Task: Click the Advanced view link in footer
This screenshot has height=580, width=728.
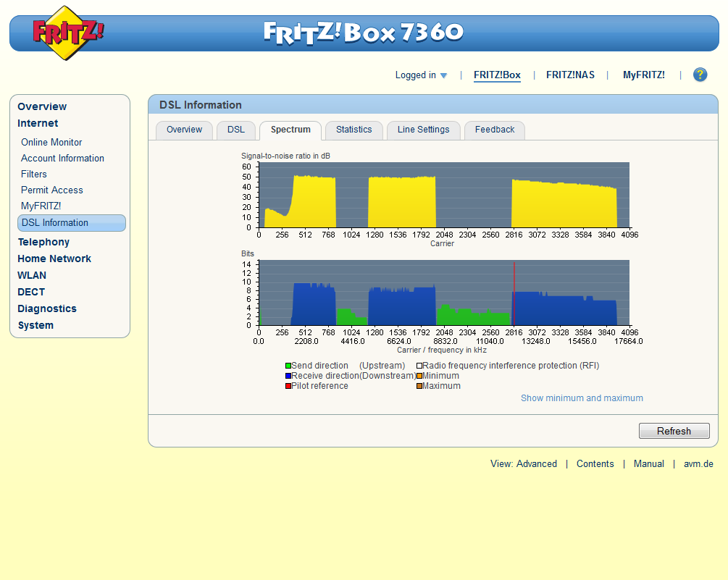Action: [536, 464]
